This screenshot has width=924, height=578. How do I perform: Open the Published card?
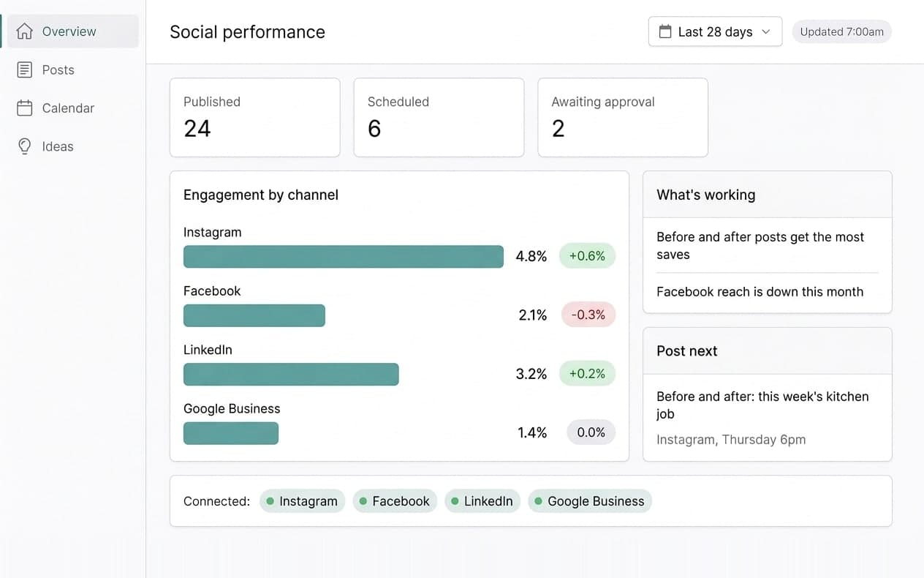(x=255, y=117)
